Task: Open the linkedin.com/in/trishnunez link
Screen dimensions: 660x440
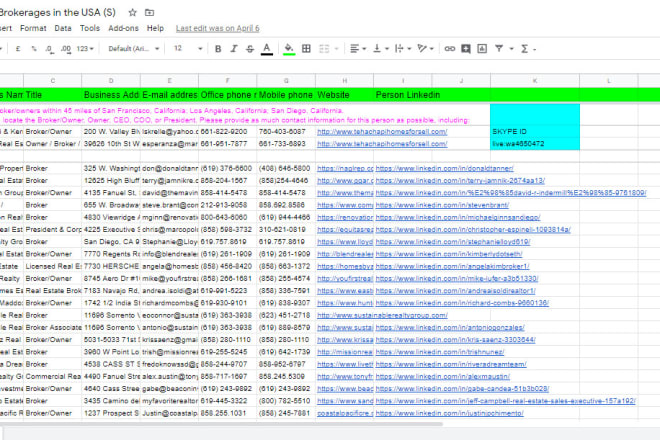Action: tap(440, 352)
